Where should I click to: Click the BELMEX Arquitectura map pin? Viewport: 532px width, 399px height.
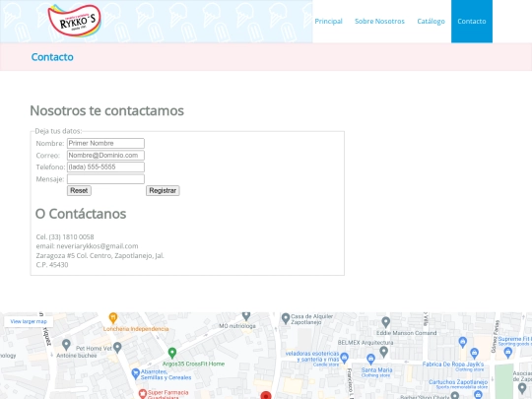click(384, 352)
